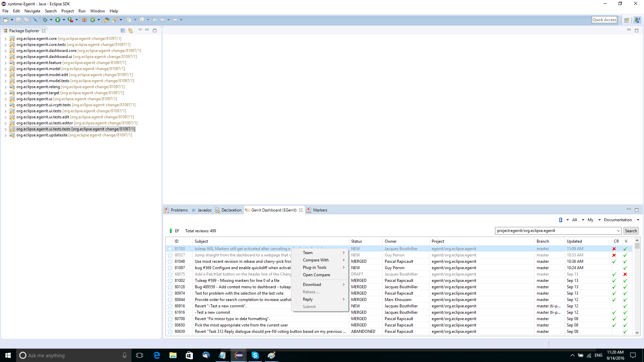Click the Previous Annotation toolbar icon

click(x=142, y=20)
